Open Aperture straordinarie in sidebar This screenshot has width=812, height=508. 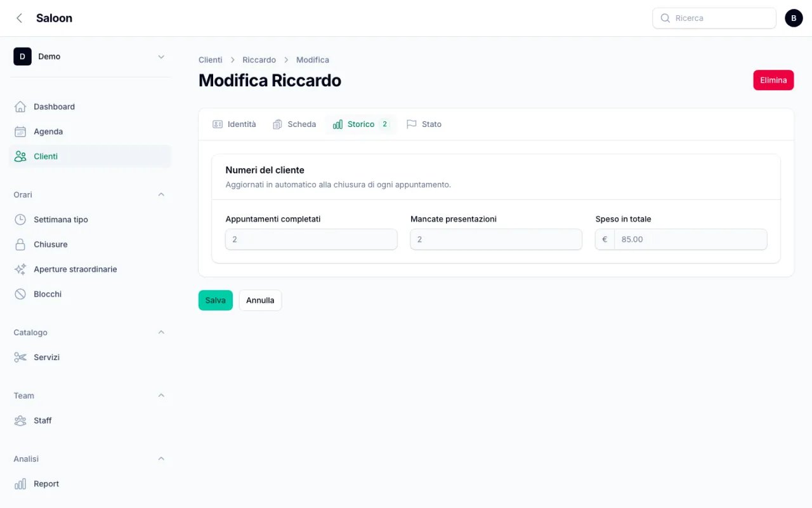90,269
